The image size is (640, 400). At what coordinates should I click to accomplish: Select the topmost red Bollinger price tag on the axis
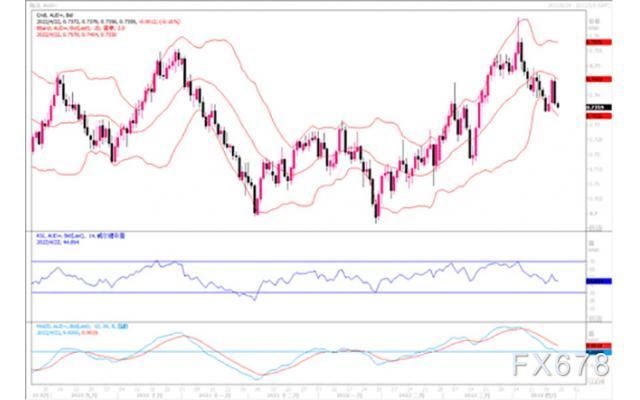[x=599, y=42]
